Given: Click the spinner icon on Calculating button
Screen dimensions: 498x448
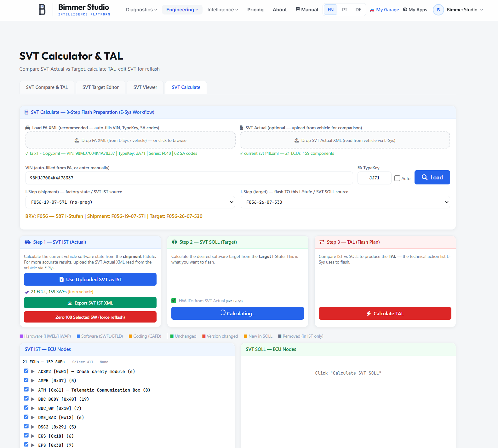Looking at the screenshot, I should point(223,313).
